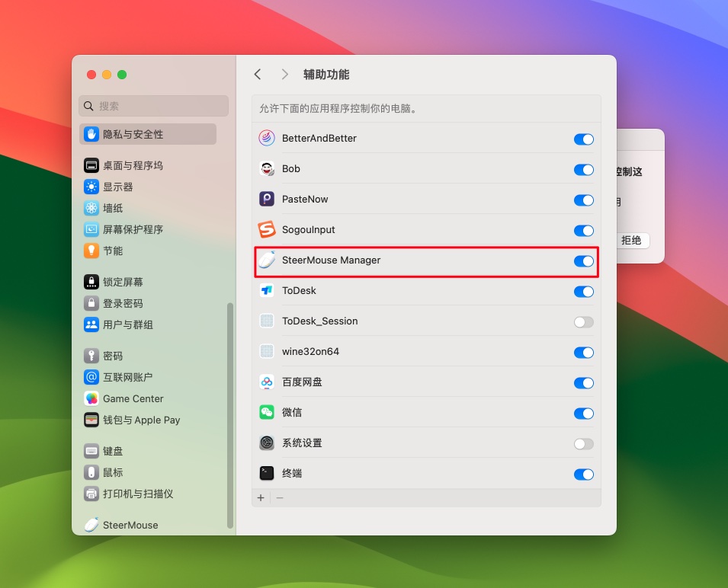
Task: Select 屏幕保护程序 in the sidebar
Action: [135, 229]
